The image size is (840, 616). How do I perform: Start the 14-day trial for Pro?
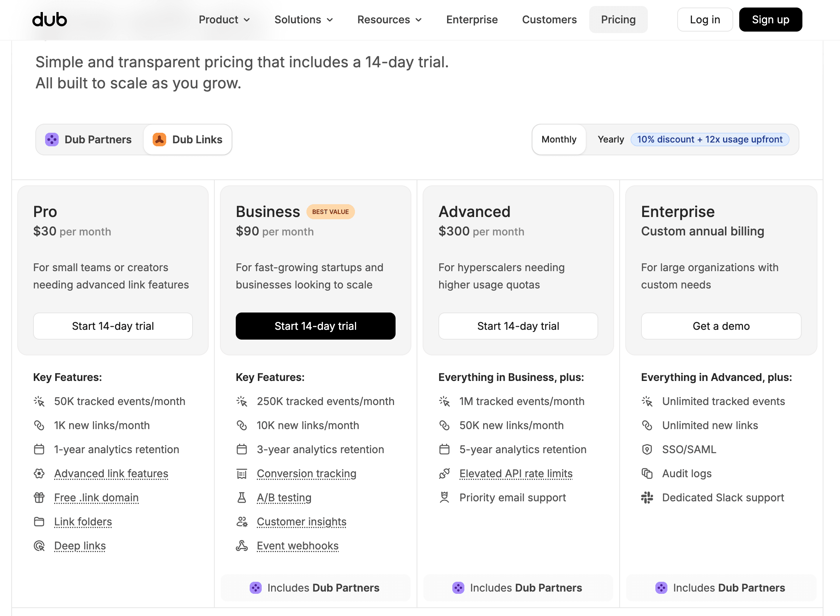(113, 326)
